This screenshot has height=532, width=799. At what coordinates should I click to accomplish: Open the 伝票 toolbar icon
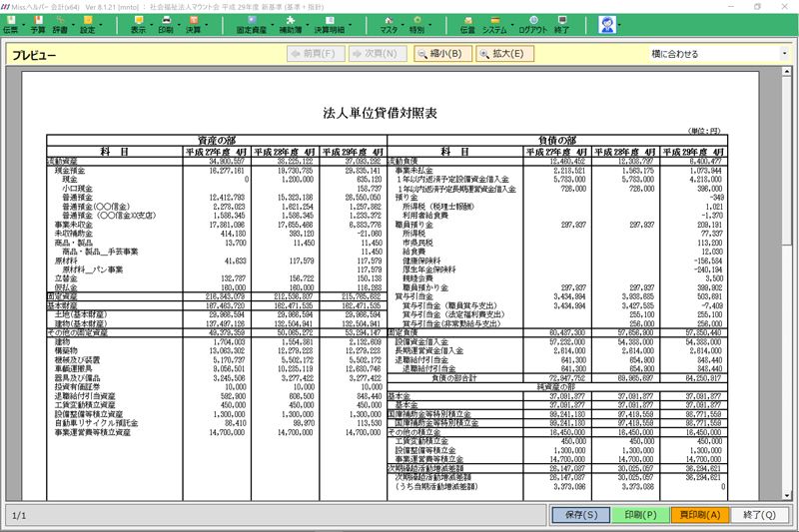click(x=11, y=24)
